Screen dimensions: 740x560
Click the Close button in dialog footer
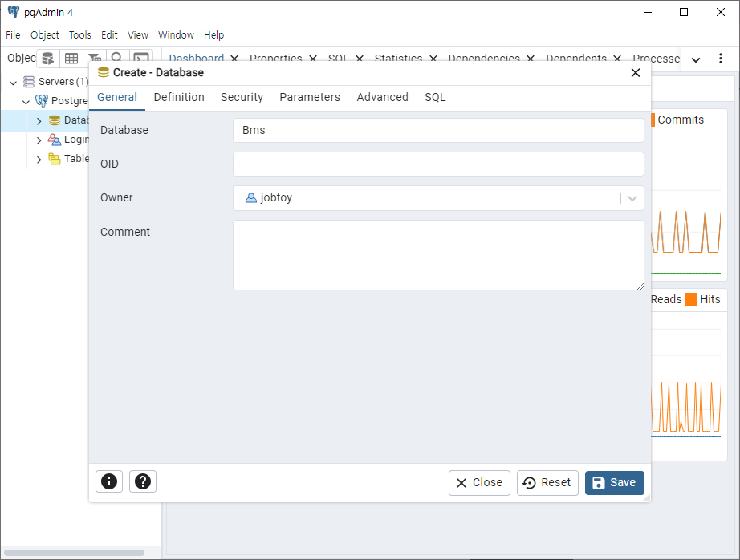click(479, 483)
